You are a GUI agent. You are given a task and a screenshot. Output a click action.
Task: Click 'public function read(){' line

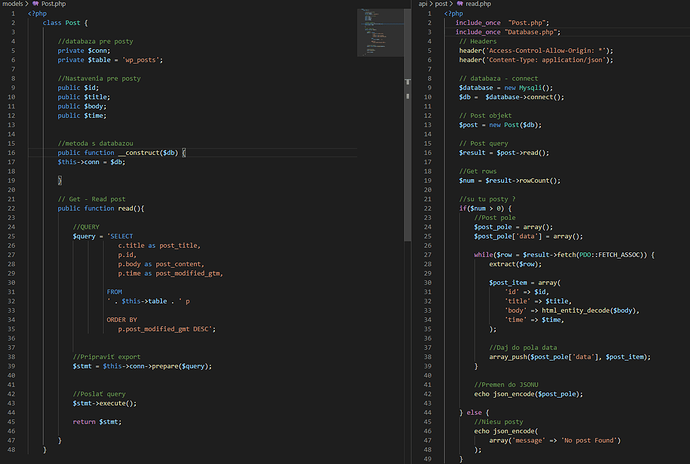(x=101, y=208)
